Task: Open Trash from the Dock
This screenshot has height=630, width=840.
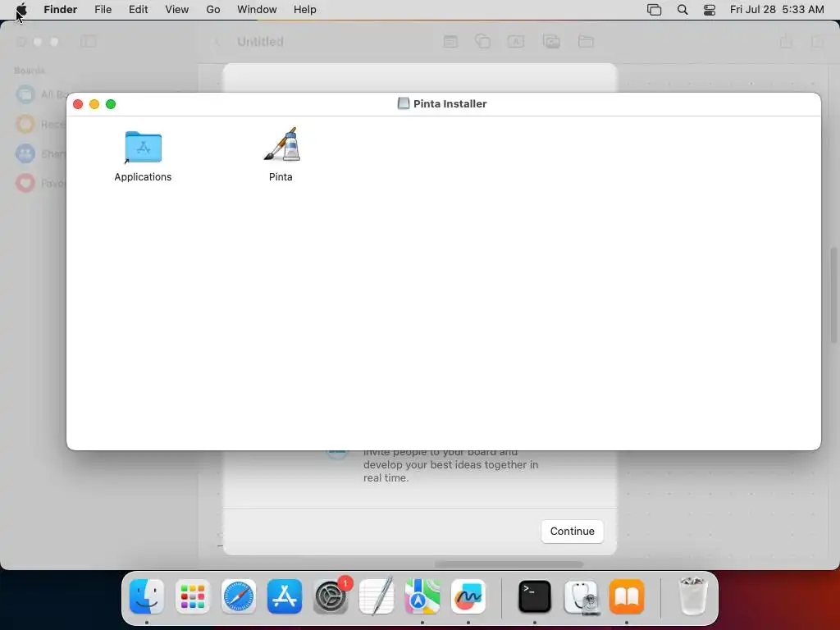Action: (692, 596)
